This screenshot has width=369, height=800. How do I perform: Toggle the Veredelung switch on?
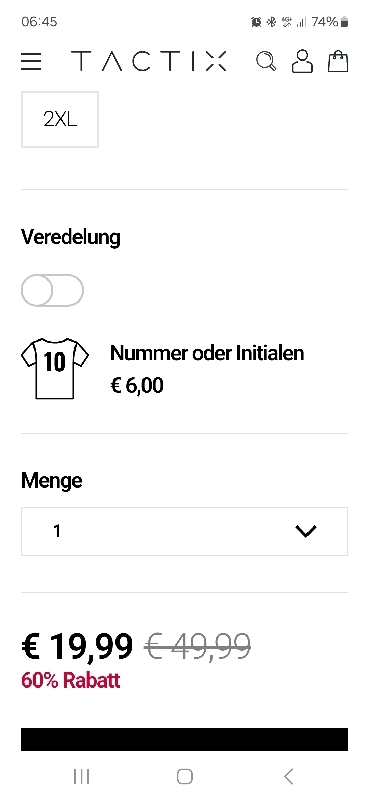click(x=52, y=290)
